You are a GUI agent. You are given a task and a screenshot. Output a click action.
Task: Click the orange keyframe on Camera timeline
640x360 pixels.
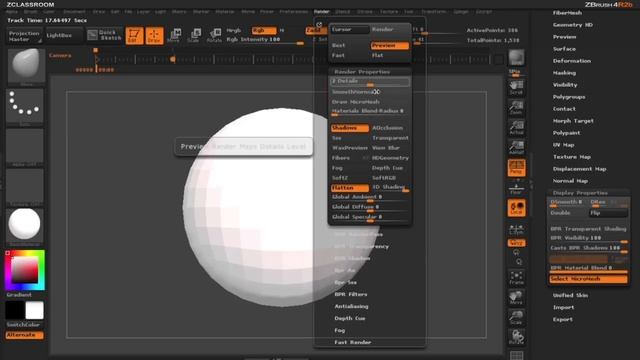click(x=173, y=60)
